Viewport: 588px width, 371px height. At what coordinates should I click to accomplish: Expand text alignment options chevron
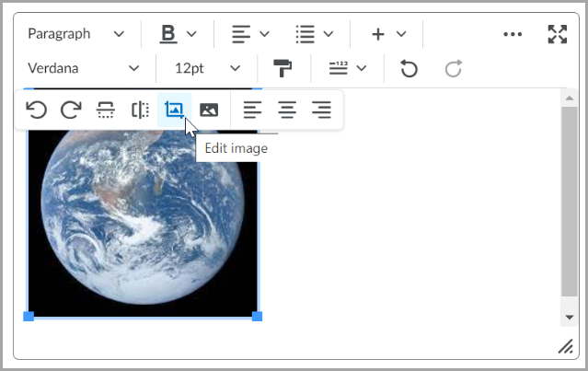tap(264, 34)
